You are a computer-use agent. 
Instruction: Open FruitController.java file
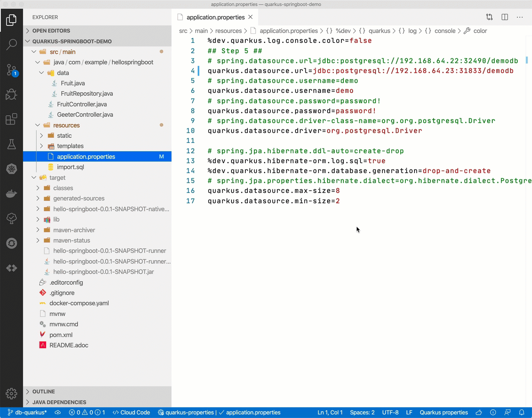coord(97,104)
